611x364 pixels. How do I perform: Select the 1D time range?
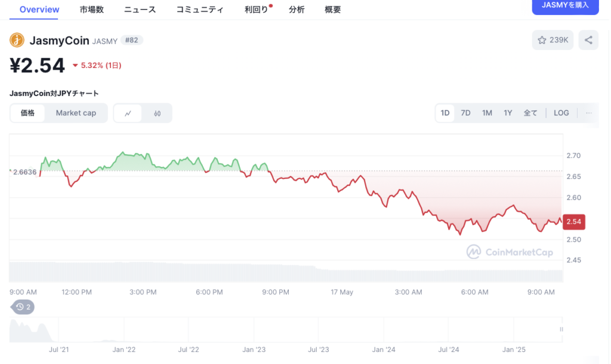click(445, 113)
